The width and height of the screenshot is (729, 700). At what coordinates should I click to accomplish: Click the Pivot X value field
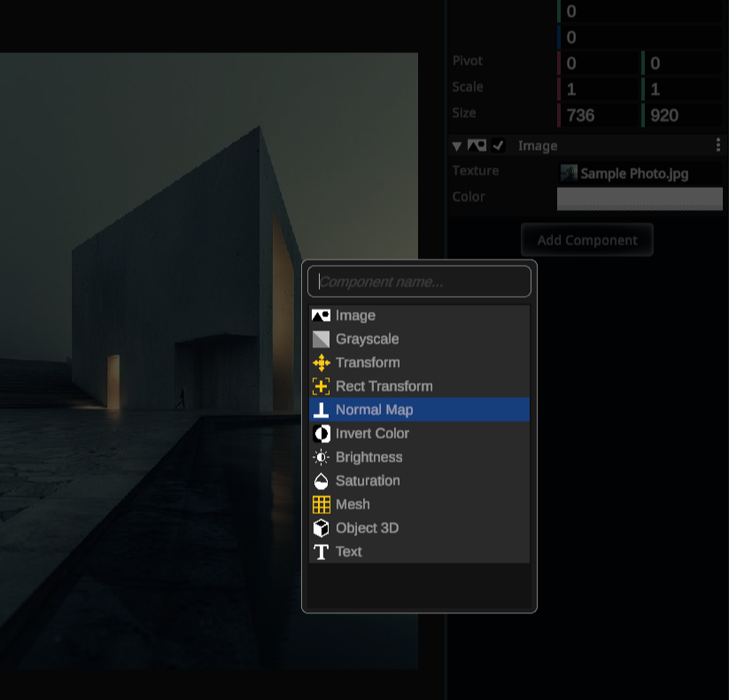598,63
